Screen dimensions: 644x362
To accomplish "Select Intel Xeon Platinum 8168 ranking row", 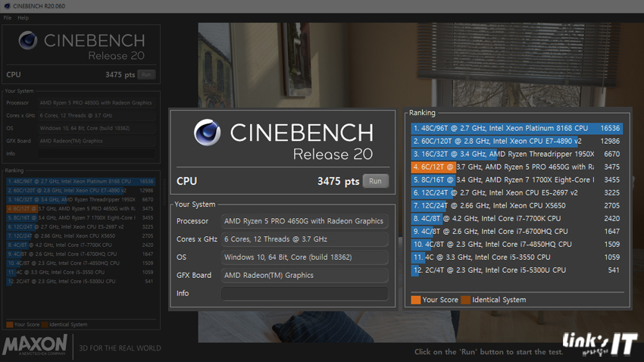I will tap(81, 181).
